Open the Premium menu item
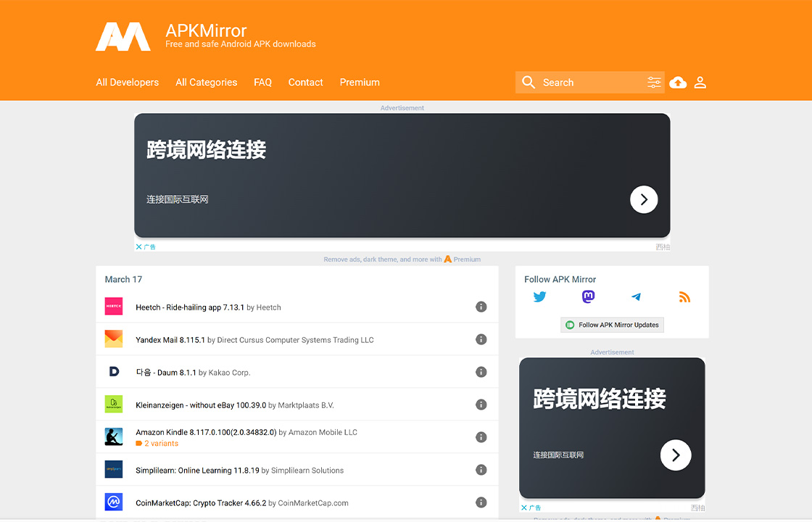Image resolution: width=812 pixels, height=522 pixels. 360,83
